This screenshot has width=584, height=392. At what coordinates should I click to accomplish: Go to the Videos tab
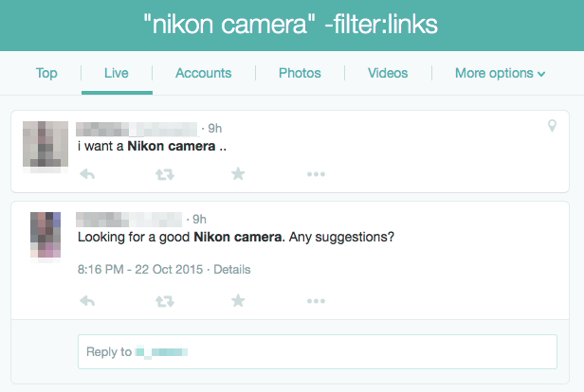388,73
